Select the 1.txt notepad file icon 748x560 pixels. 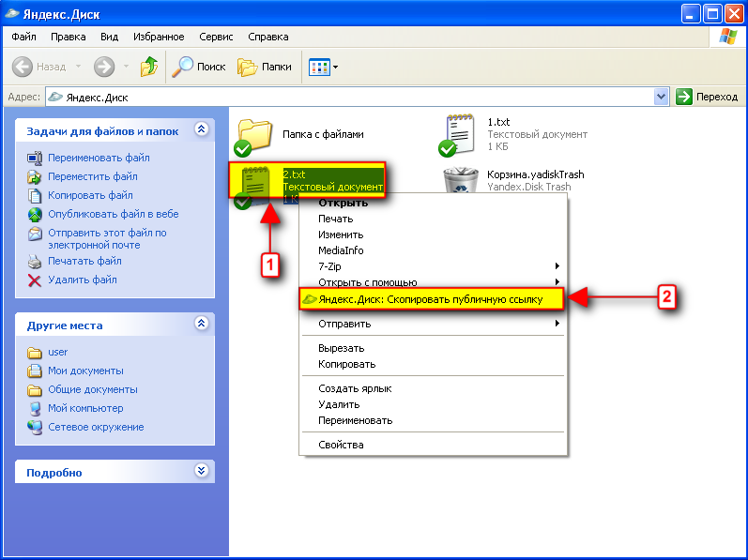pos(459,135)
